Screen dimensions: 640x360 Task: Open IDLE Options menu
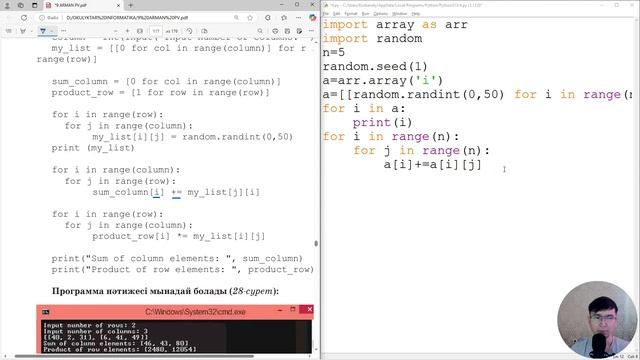[380, 14]
